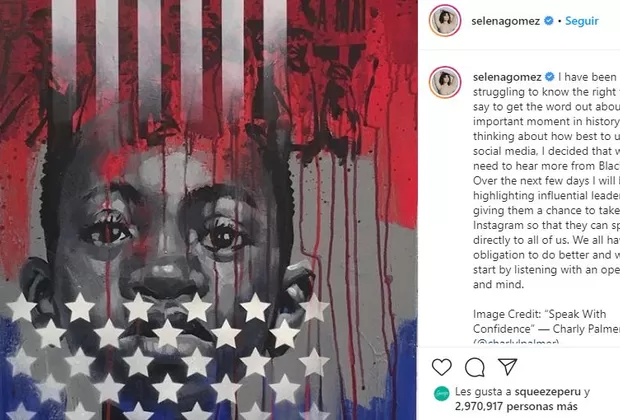Open selenagomez avatar beside the caption
Image resolution: width=620 pixels, height=420 pixels.
click(445, 82)
